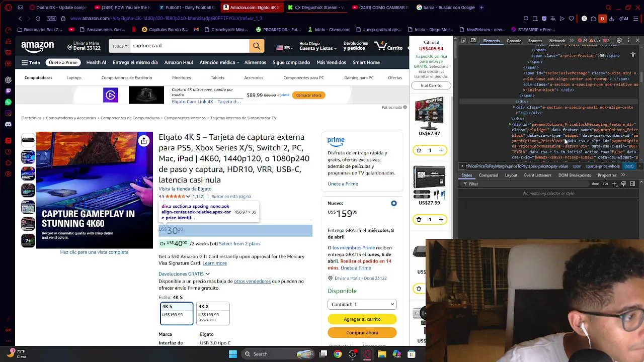Show more Styles sidebar tabs chevron
Viewport: 644px width, 362px height.
click(623, 175)
